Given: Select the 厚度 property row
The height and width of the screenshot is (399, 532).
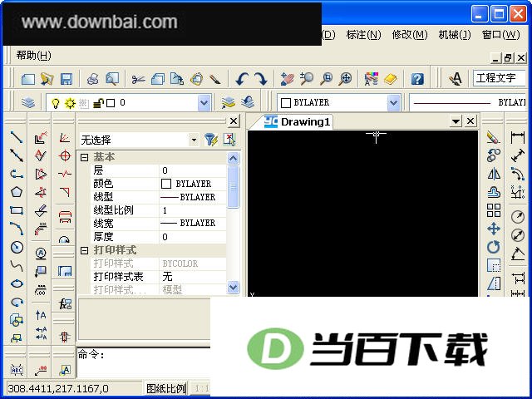Looking at the screenshot, I should (x=158, y=237).
